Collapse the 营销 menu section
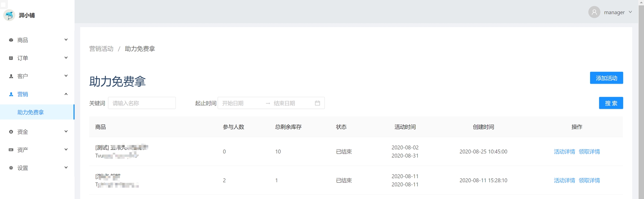 pyautogui.click(x=66, y=94)
